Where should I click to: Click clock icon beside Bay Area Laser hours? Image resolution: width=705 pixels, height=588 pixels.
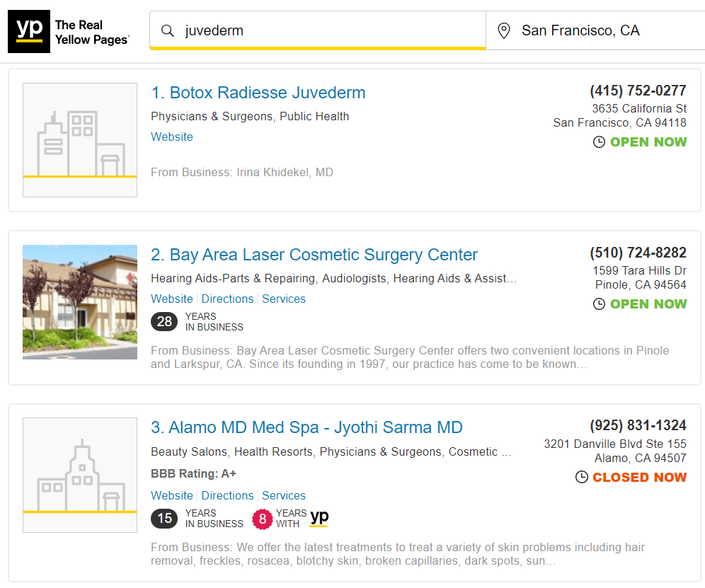(599, 304)
